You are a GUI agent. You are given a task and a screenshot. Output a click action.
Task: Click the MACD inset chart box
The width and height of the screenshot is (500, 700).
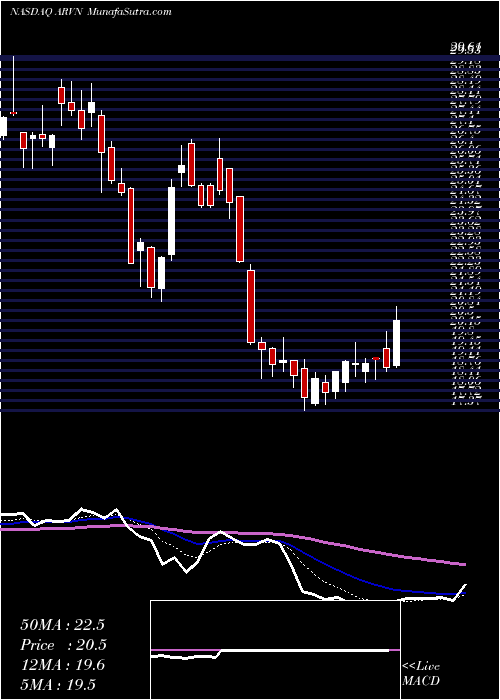pos(275,650)
